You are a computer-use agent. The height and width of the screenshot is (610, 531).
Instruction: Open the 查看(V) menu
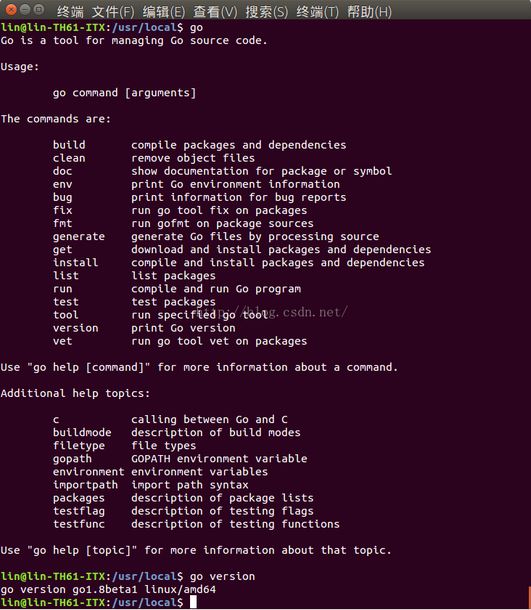point(215,12)
